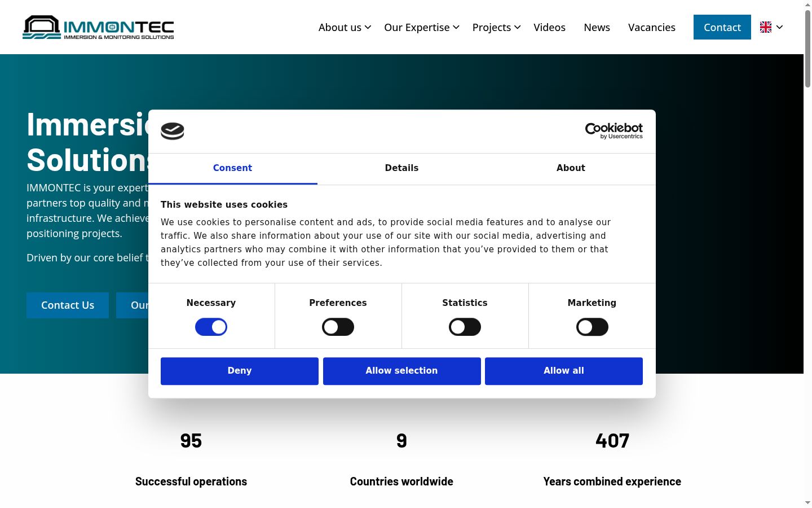
Task: Open the Projects dropdown menu
Action: pos(496,27)
